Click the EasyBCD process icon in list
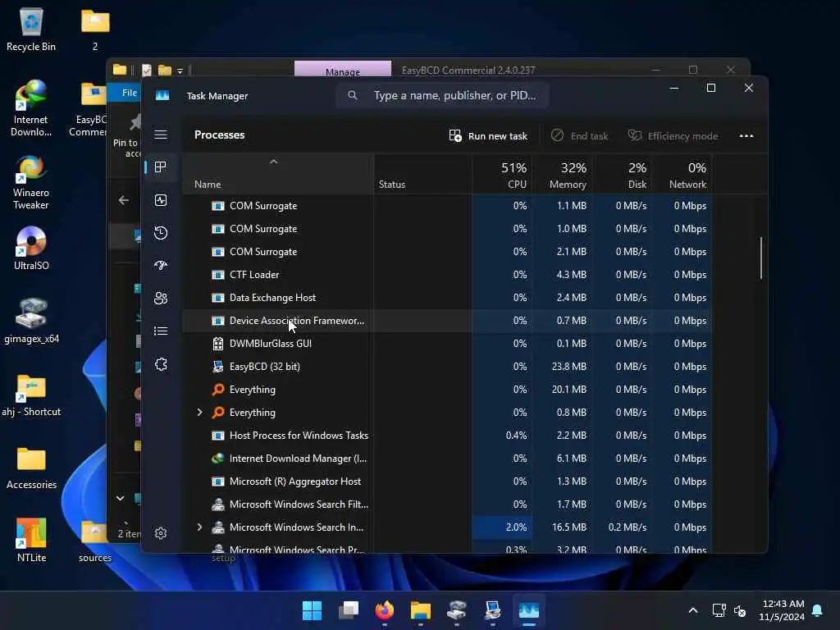This screenshot has width=840, height=630. tap(218, 367)
